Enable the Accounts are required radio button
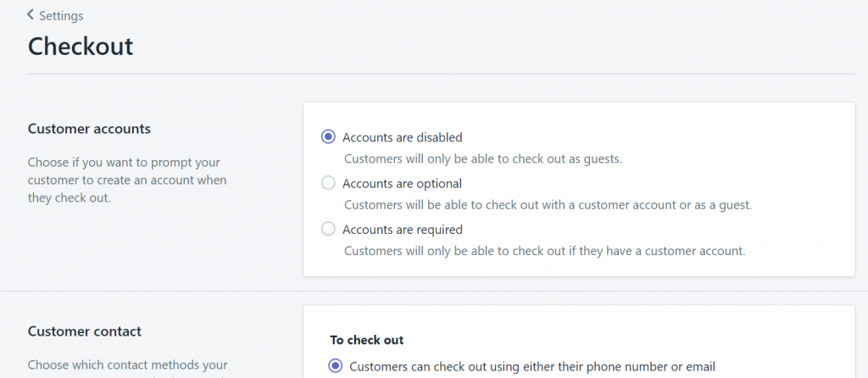Viewport: 868px width, 378px height. (x=328, y=229)
